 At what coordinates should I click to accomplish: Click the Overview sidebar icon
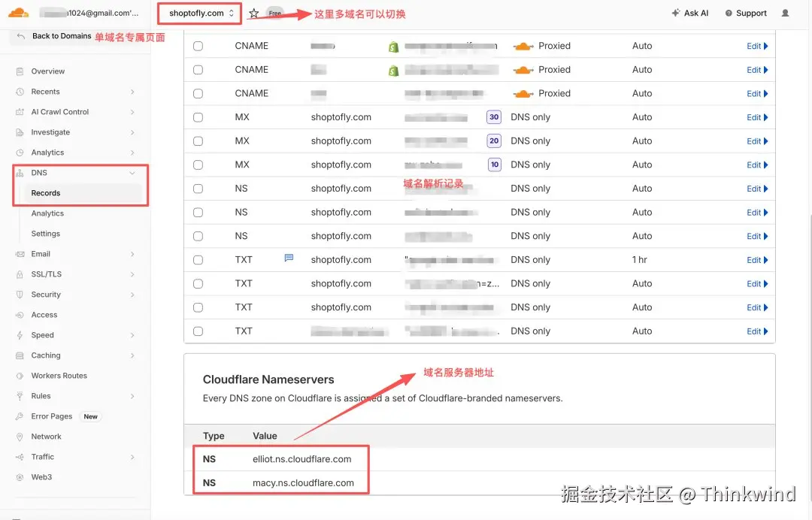(x=20, y=71)
